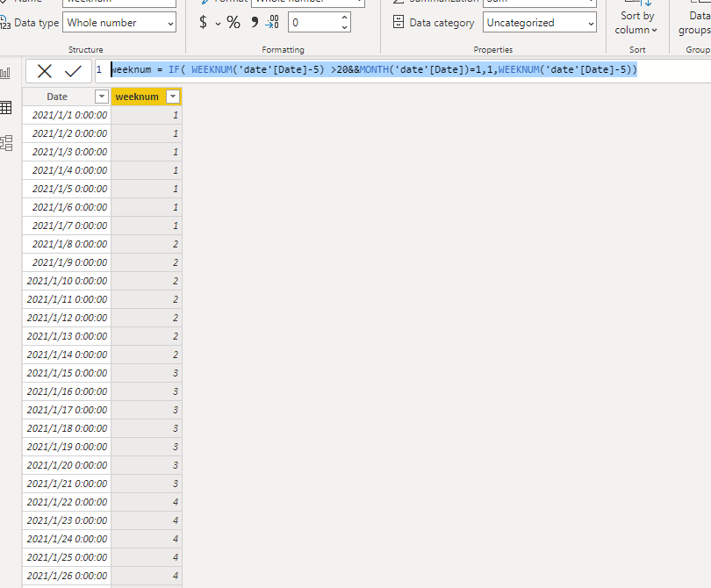Select the cell 2021/1/19 0:00:00
The width and height of the screenshot is (711, 588).
[x=67, y=447]
